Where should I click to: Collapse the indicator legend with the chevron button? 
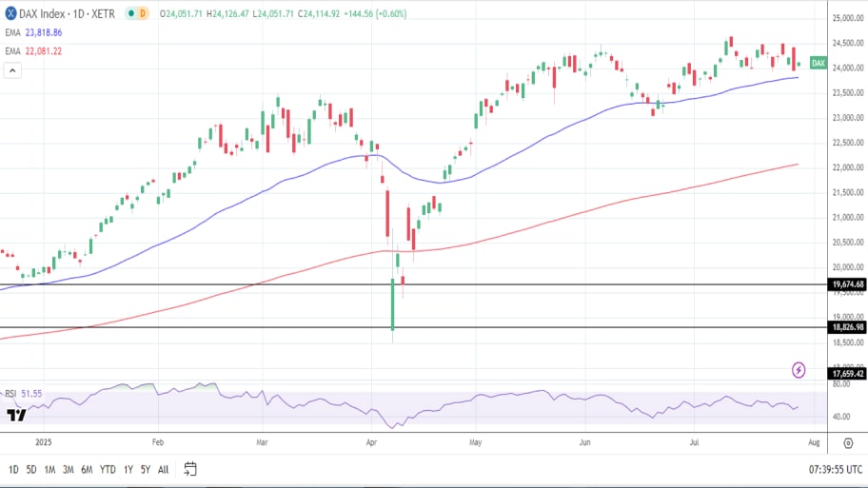[12, 70]
